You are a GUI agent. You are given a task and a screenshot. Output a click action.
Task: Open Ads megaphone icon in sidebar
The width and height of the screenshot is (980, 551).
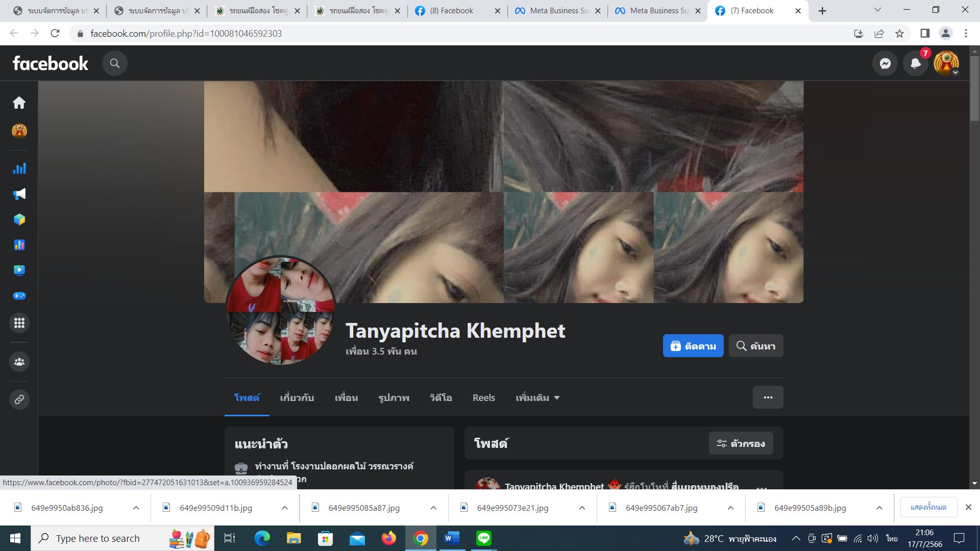(x=19, y=194)
